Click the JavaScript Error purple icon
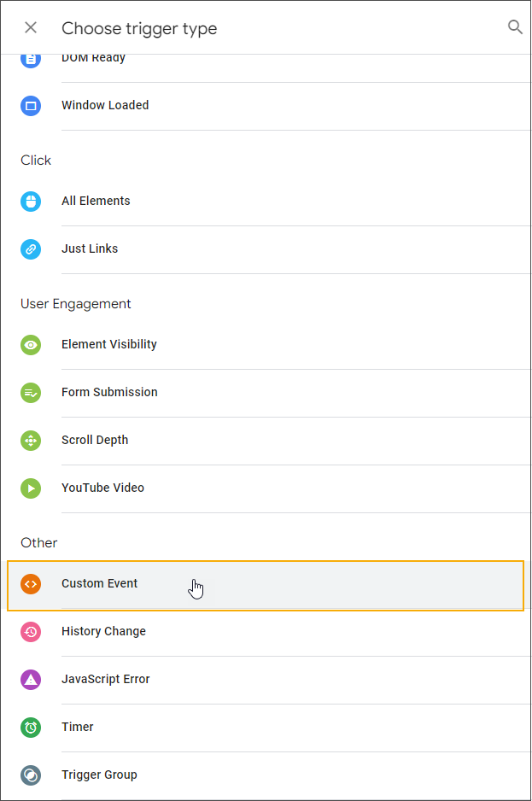 (x=31, y=680)
